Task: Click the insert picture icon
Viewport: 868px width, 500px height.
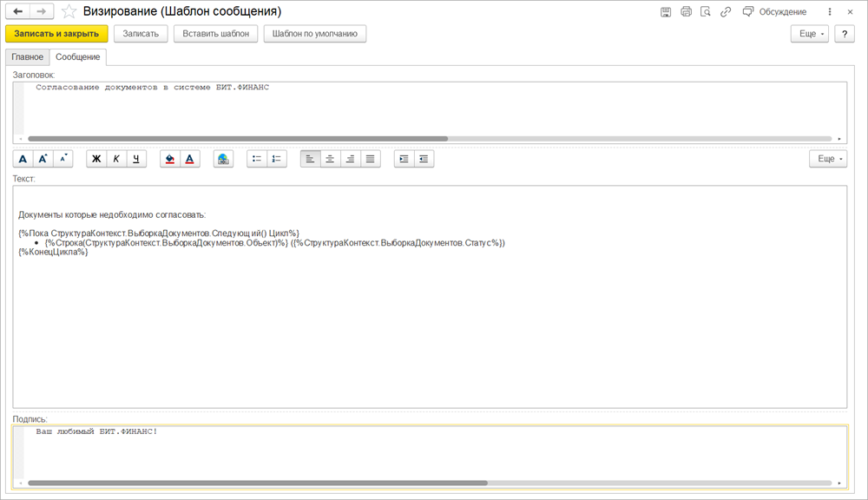Action: [x=224, y=159]
